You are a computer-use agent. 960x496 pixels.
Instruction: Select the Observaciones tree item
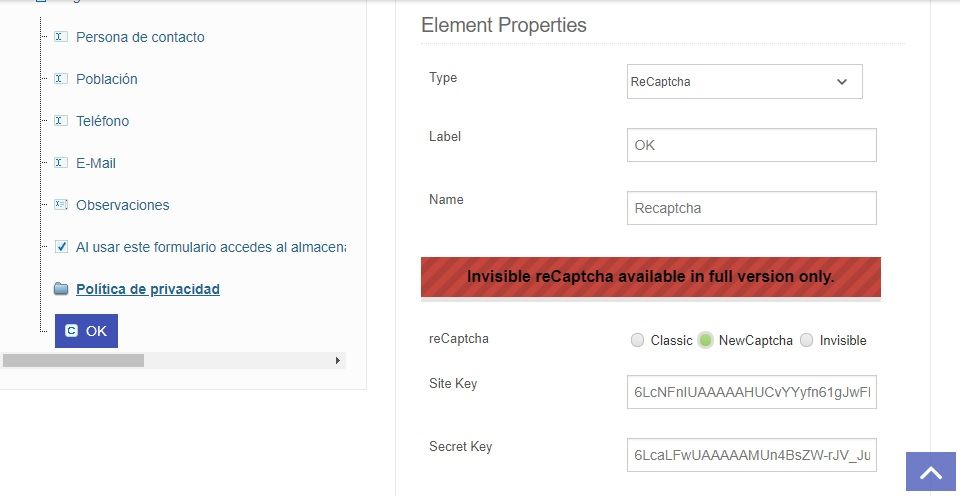(x=122, y=205)
